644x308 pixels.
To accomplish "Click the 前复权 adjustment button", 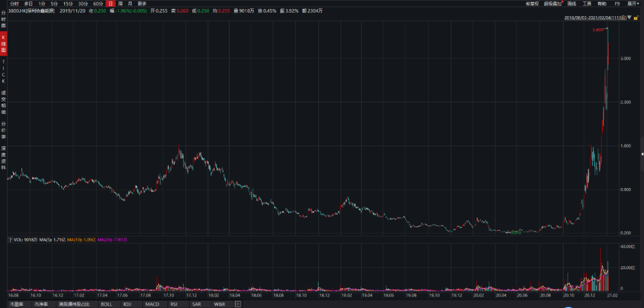I will tap(532, 4).
